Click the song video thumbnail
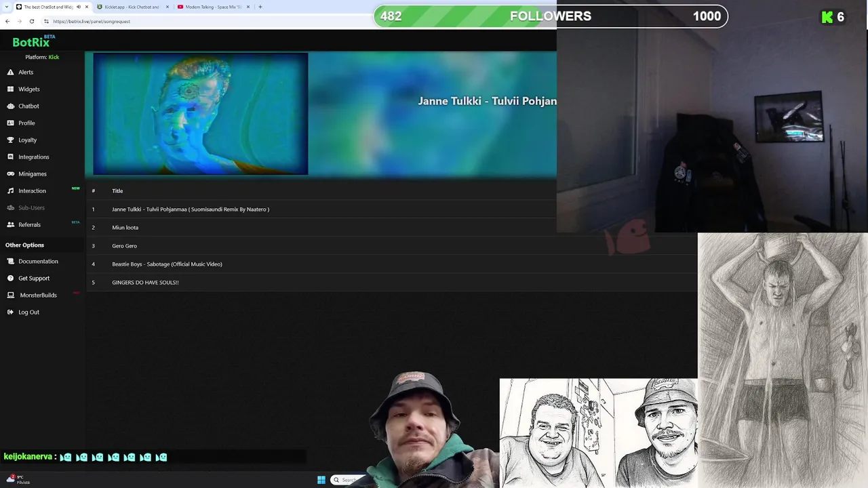Viewport: 868px width, 488px height. coord(201,114)
